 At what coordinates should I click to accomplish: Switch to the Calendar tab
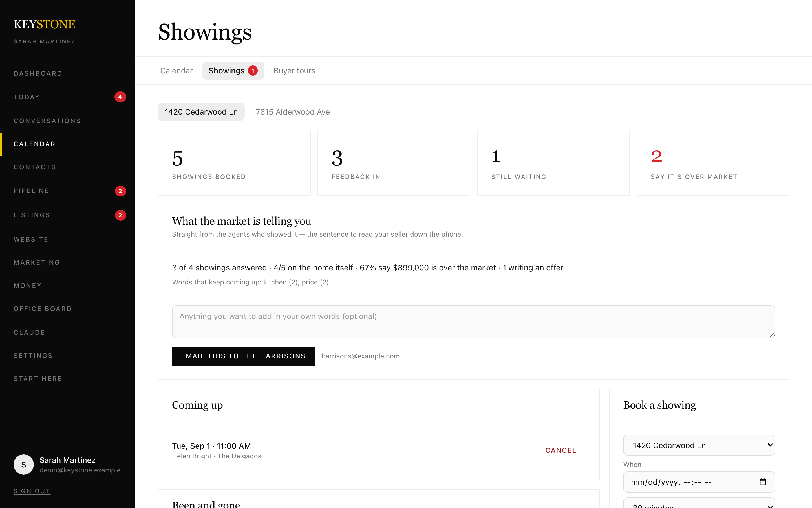coord(176,71)
